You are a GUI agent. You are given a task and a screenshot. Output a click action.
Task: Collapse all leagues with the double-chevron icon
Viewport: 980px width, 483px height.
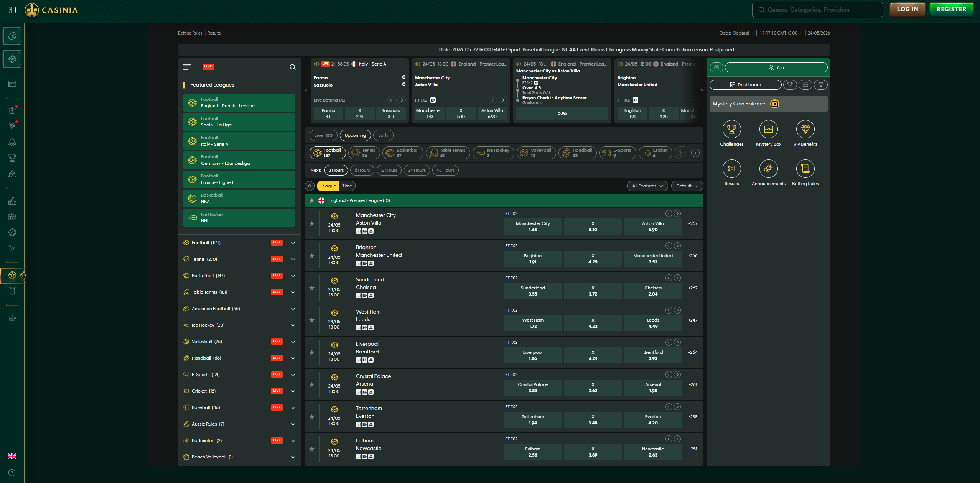tap(310, 186)
